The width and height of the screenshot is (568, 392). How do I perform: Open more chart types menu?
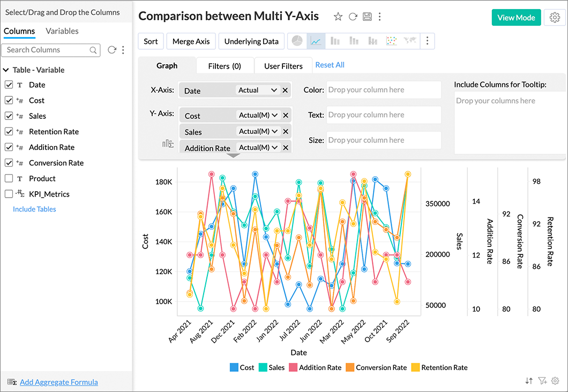[x=428, y=41]
